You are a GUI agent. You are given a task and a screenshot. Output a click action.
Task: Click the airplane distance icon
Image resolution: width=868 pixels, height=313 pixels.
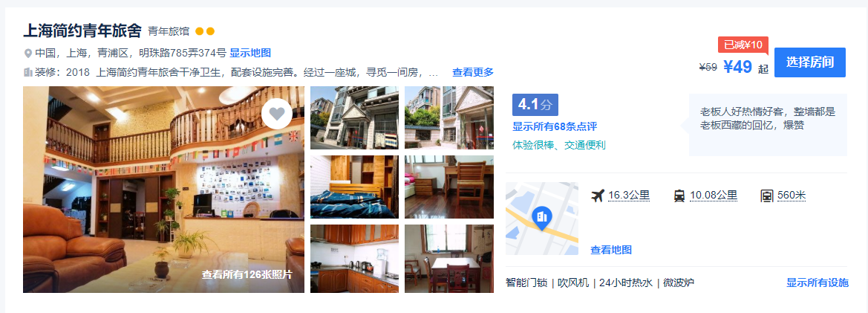[597, 196]
